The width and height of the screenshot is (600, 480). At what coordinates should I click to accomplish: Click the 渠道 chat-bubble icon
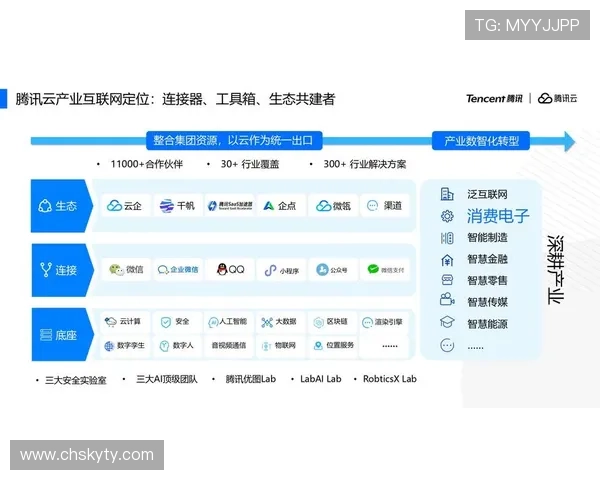tap(372, 206)
